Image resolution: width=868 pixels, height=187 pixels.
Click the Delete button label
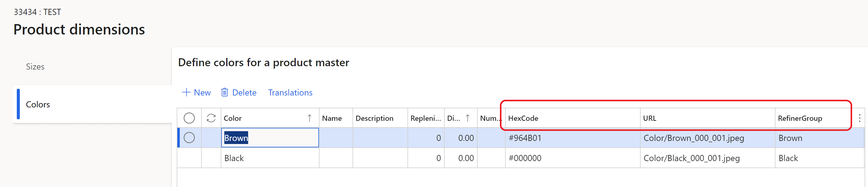coord(244,92)
